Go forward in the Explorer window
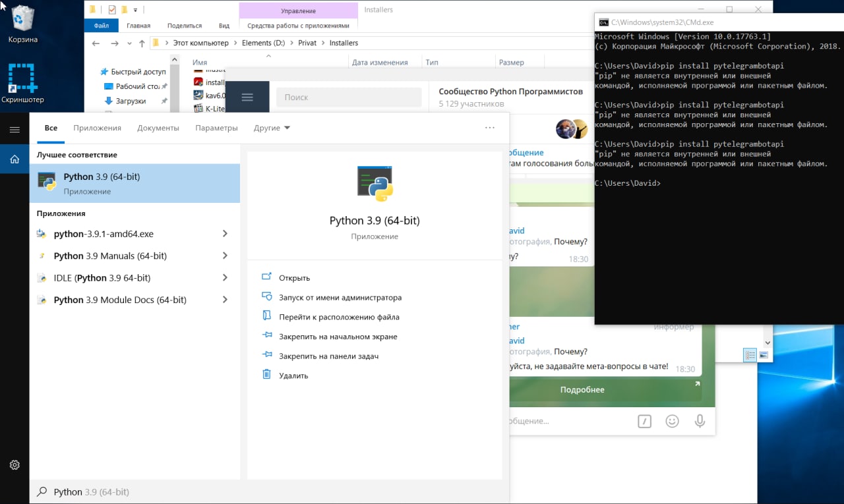Screen dimensions: 844x504 [x=115, y=43]
